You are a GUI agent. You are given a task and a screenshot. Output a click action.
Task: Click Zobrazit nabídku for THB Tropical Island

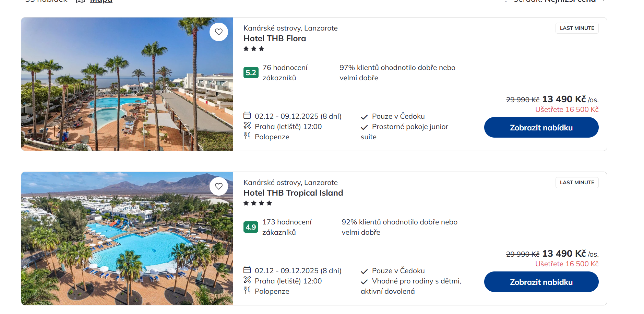[x=541, y=282]
